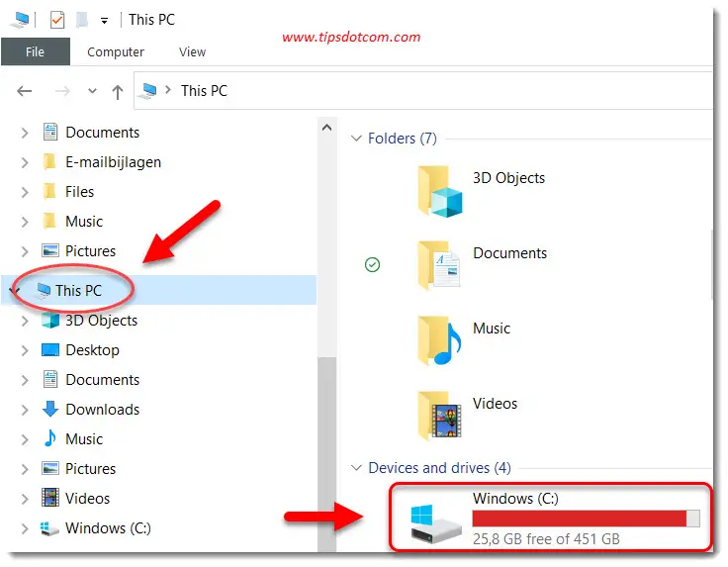Select This PC in the navigation tree
The image size is (728, 567).
coord(78,291)
